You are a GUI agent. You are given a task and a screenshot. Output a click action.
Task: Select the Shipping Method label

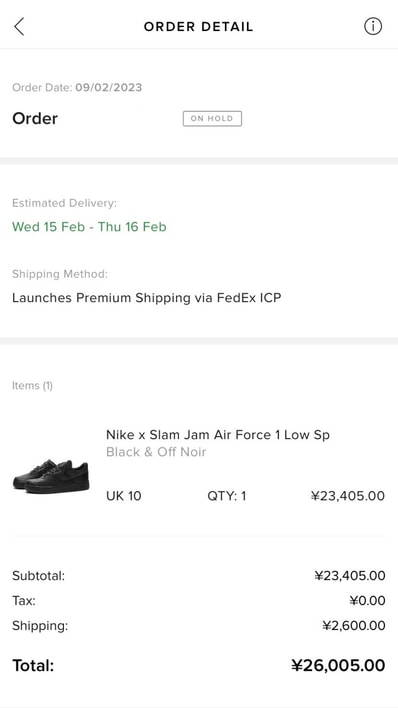click(60, 274)
